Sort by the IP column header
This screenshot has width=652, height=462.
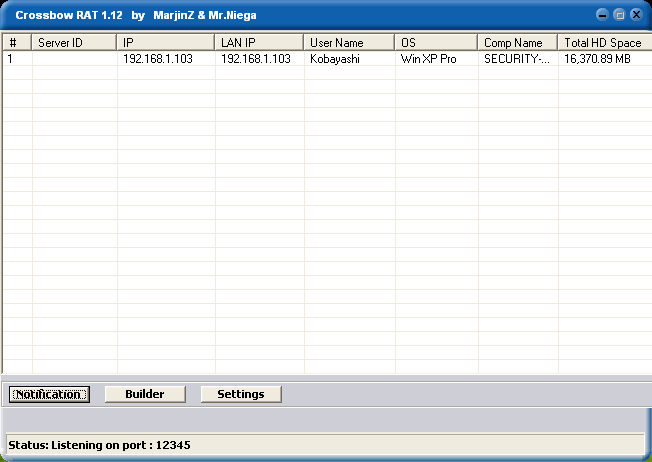(x=165, y=43)
